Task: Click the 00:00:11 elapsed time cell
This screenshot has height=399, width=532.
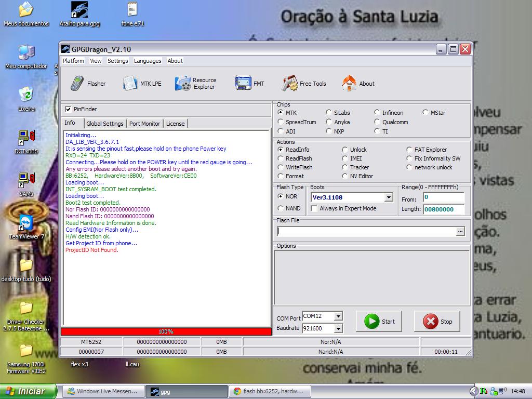Action: tap(446, 352)
